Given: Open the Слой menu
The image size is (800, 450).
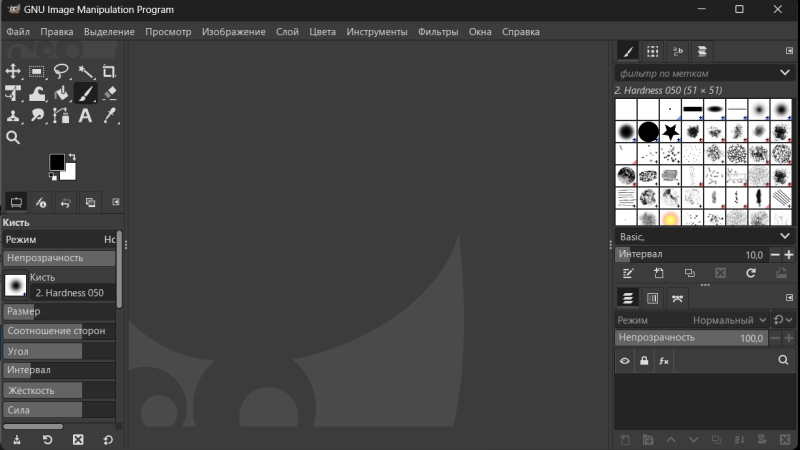Looking at the screenshot, I should 287,32.
